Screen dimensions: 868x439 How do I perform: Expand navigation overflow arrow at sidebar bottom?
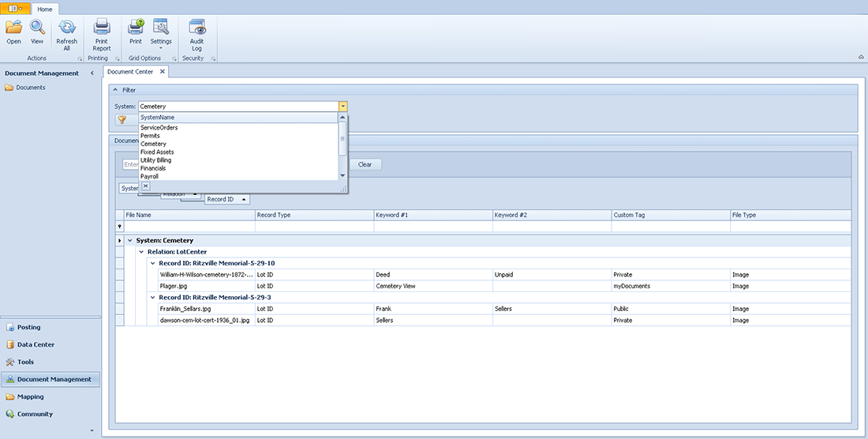click(x=92, y=430)
